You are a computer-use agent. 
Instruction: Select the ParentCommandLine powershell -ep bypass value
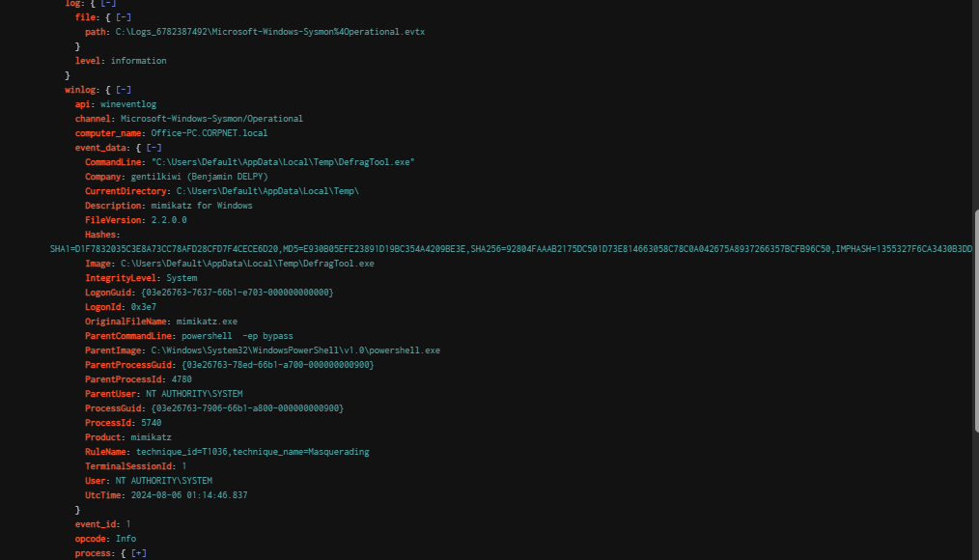pyautogui.click(x=237, y=336)
